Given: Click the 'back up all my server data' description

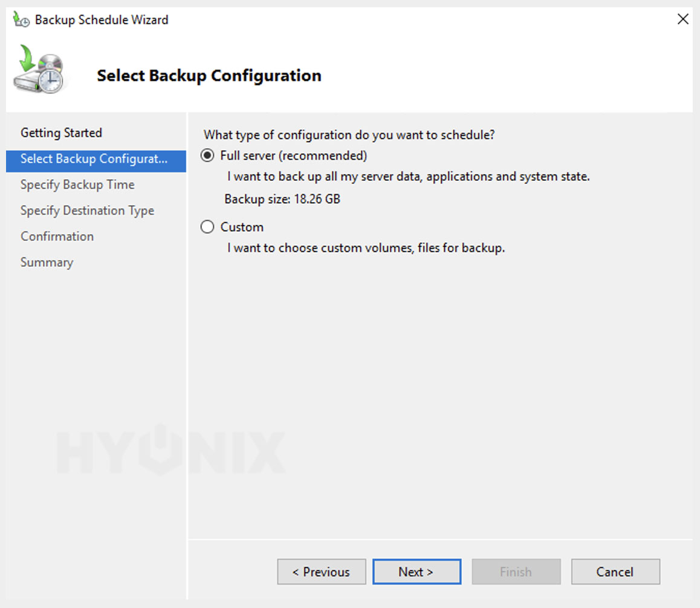Looking at the screenshot, I should click(x=408, y=177).
